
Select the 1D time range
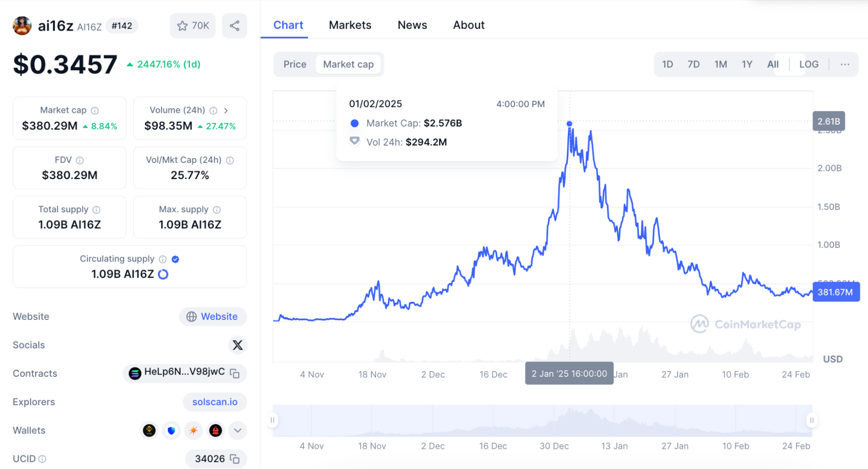667,64
